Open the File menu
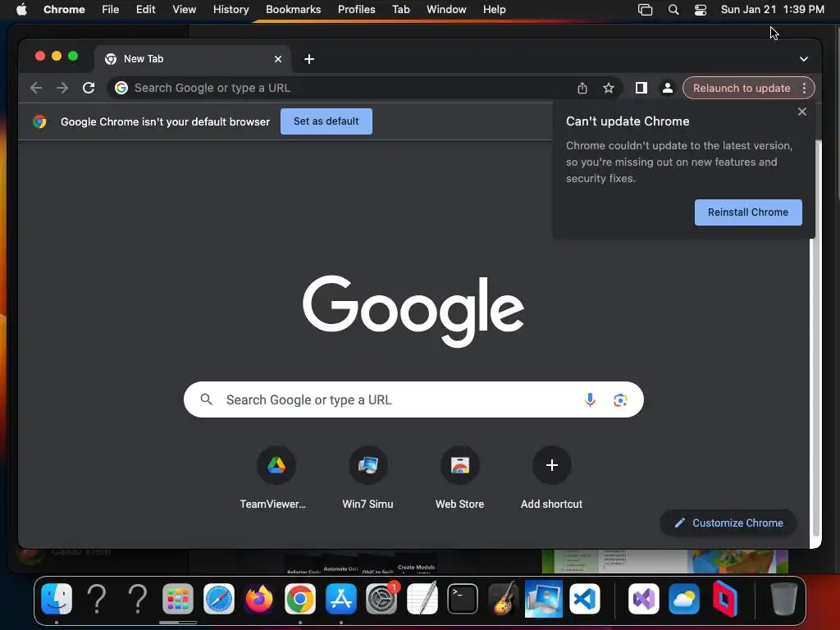The height and width of the screenshot is (630, 840). pos(111,10)
